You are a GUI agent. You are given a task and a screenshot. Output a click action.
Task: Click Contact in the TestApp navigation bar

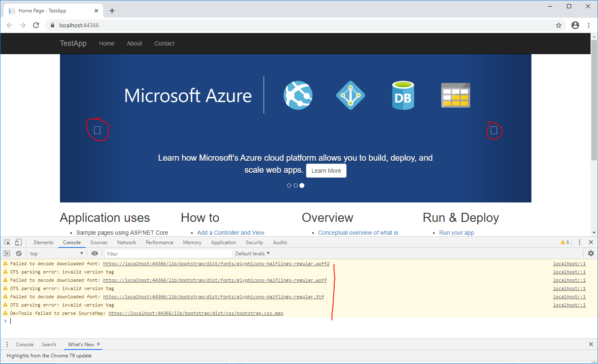click(164, 43)
